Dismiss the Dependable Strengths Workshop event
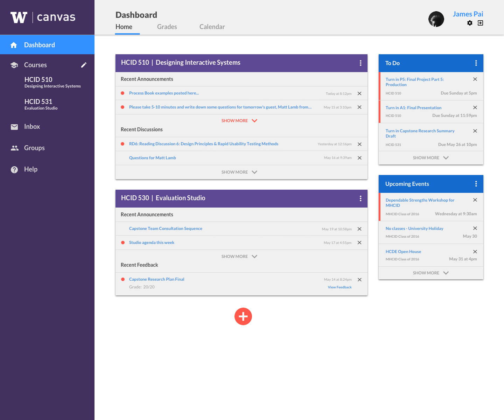 click(475, 200)
